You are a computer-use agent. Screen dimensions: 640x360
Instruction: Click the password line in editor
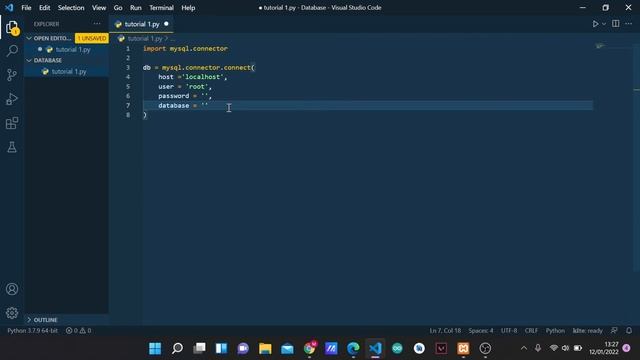(x=185, y=96)
